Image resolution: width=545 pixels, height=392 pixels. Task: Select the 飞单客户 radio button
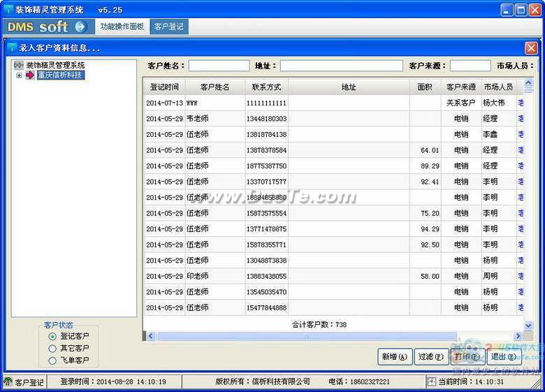click(52, 361)
